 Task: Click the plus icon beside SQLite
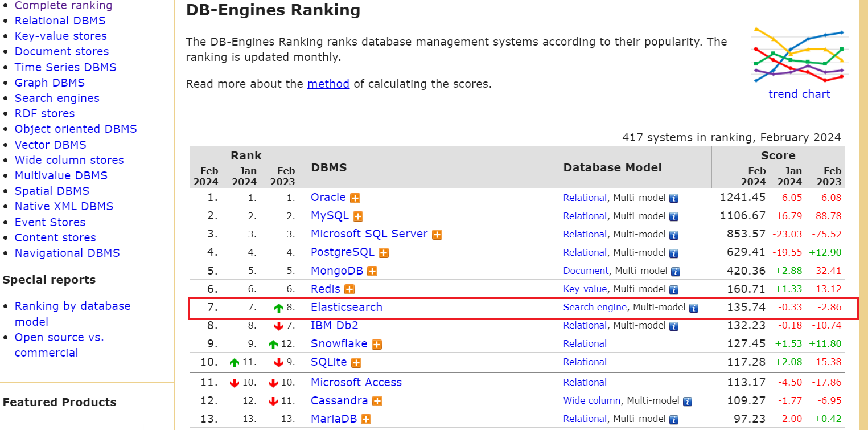tap(356, 362)
